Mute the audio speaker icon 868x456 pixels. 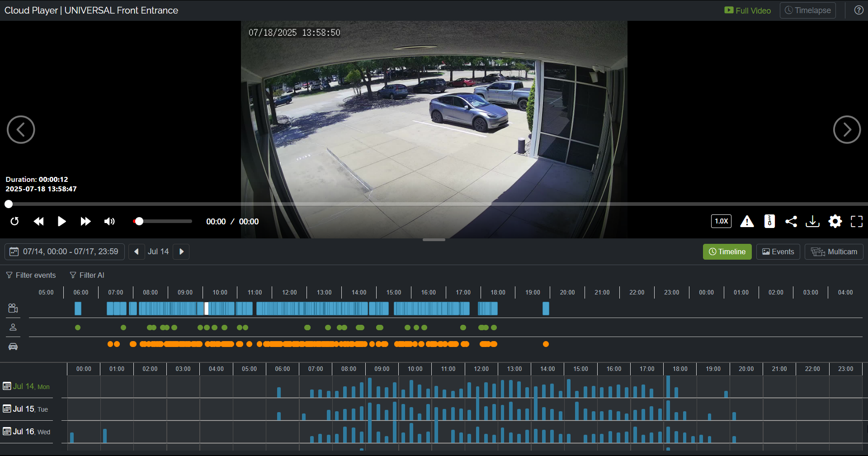pyautogui.click(x=109, y=221)
